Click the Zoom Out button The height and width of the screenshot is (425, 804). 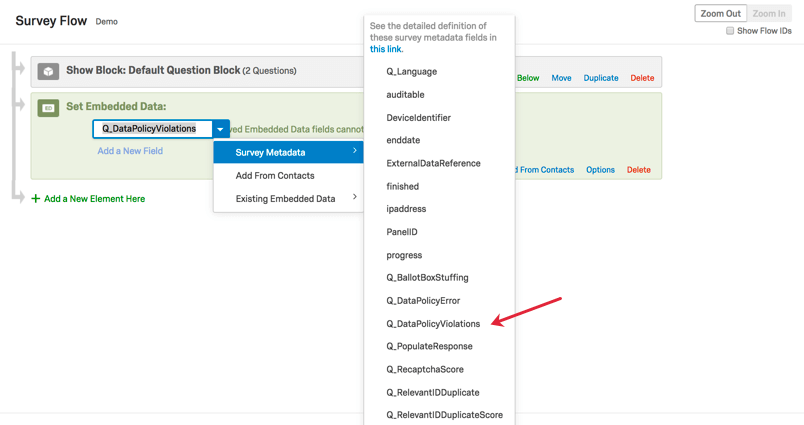pyautogui.click(x=720, y=13)
